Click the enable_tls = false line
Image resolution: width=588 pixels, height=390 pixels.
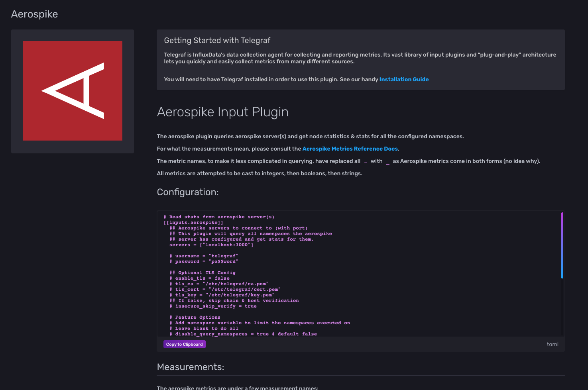[x=200, y=278]
